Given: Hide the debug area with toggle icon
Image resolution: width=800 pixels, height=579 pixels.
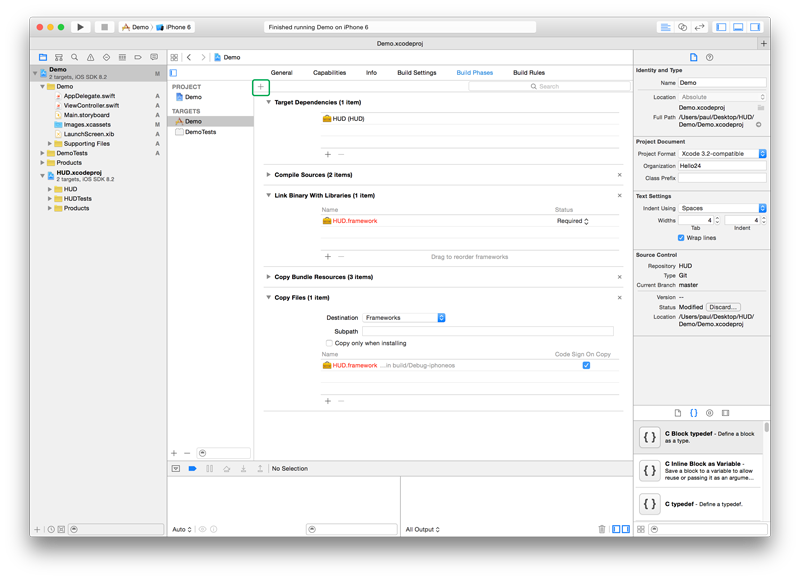Looking at the screenshot, I should pyautogui.click(x=176, y=468).
